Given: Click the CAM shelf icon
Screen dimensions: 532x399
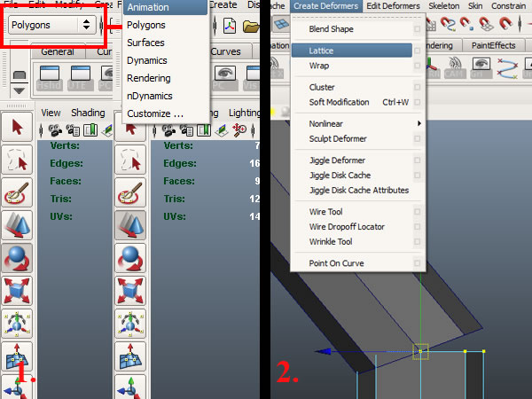Looking at the screenshot, I should [455, 68].
